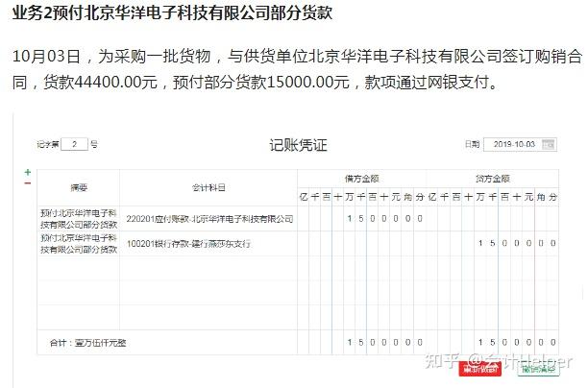
Task: Click the green plus add-row icon
Action: click(27, 172)
